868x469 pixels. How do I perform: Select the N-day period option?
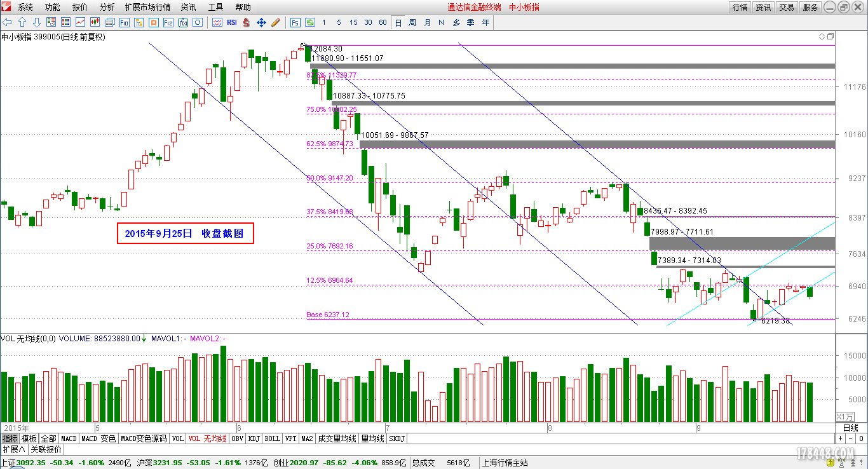tap(442, 22)
